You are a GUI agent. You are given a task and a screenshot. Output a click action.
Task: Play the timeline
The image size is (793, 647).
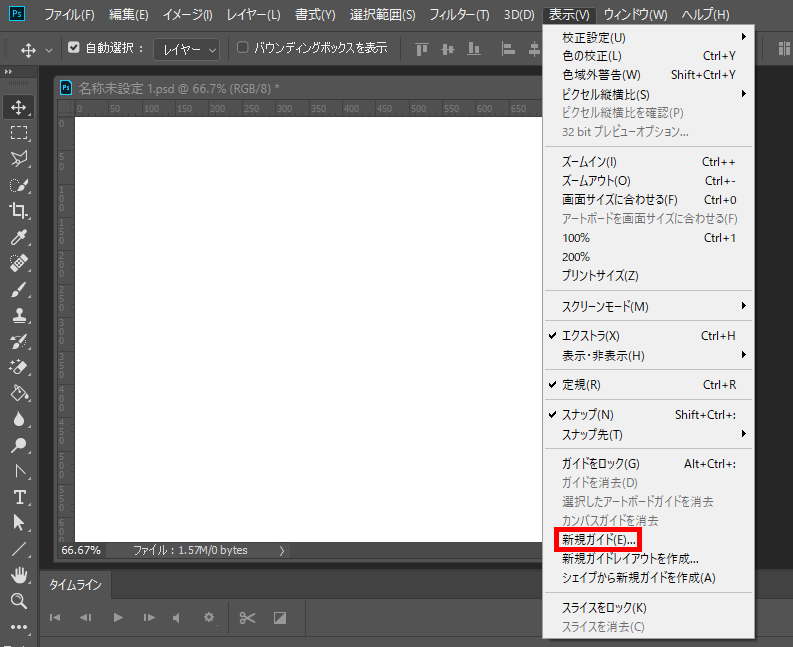(x=118, y=618)
